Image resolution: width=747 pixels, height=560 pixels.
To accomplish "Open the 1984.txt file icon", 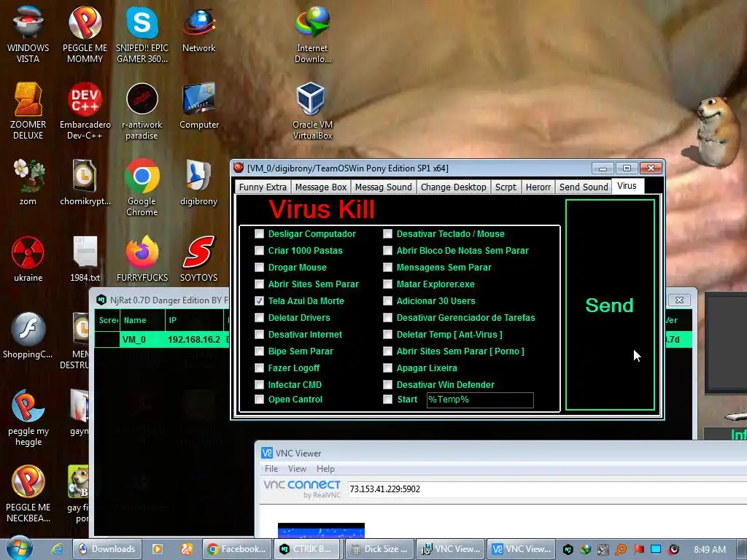I will 85,258.
